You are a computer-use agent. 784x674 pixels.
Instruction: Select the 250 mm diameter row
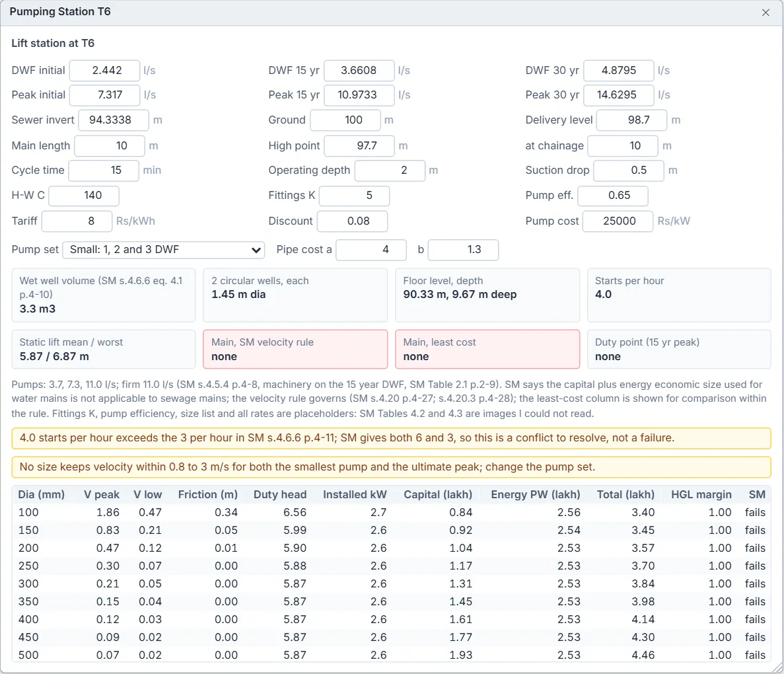(392, 566)
